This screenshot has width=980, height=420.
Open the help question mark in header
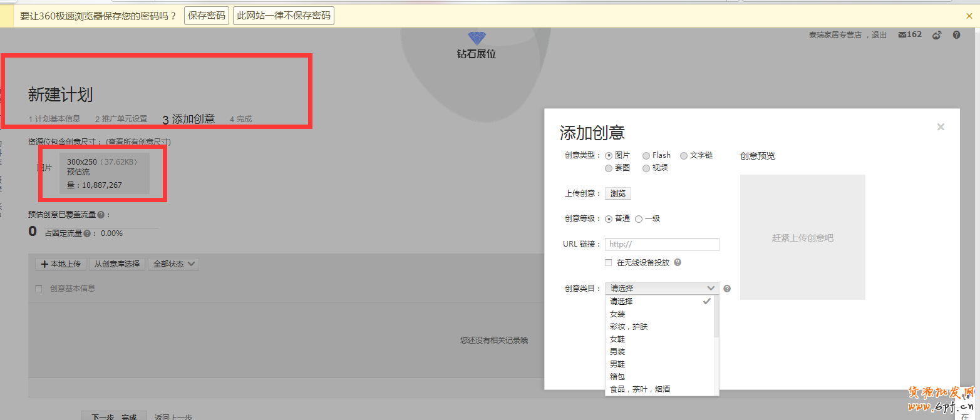pyautogui.click(x=956, y=35)
